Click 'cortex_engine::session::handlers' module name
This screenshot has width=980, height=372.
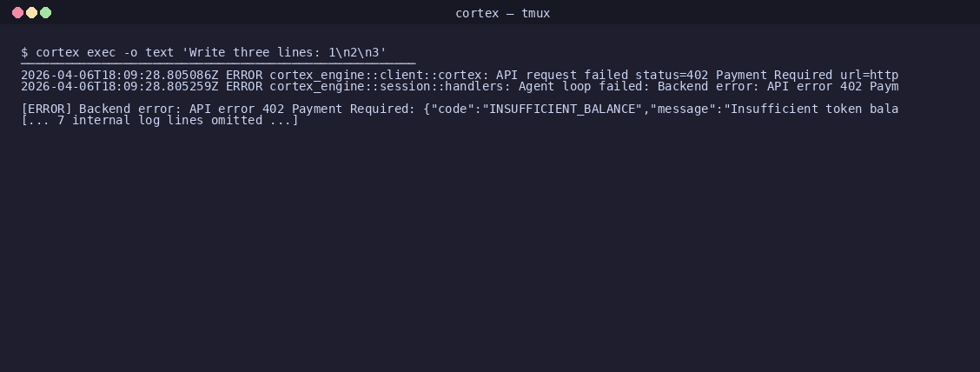[388, 86]
